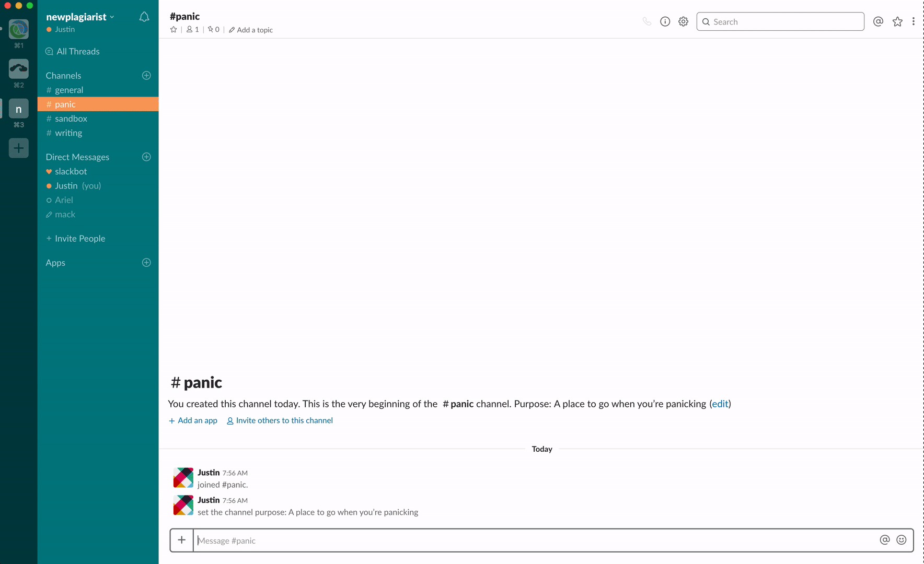924x564 pixels.
Task: Open slackbot direct message
Action: [x=98, y=171]
